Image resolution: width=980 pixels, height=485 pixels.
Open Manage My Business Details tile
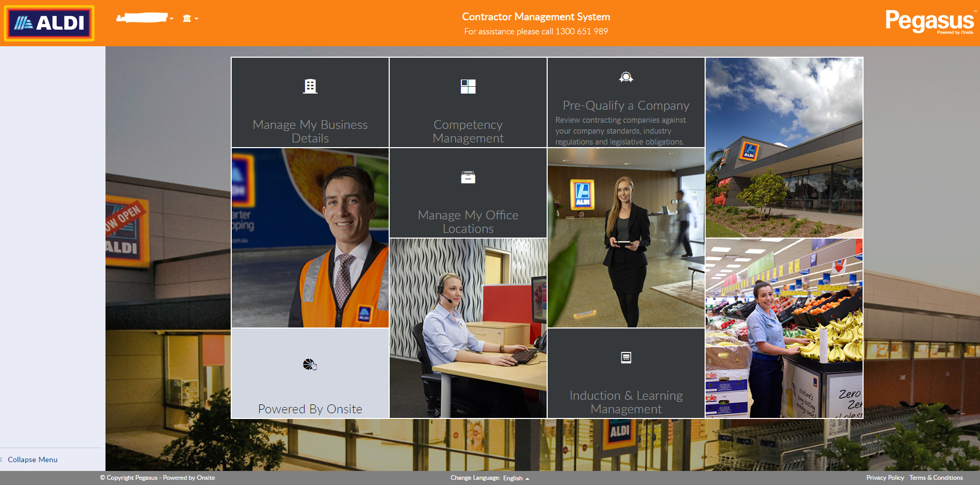tap(310, 102)
